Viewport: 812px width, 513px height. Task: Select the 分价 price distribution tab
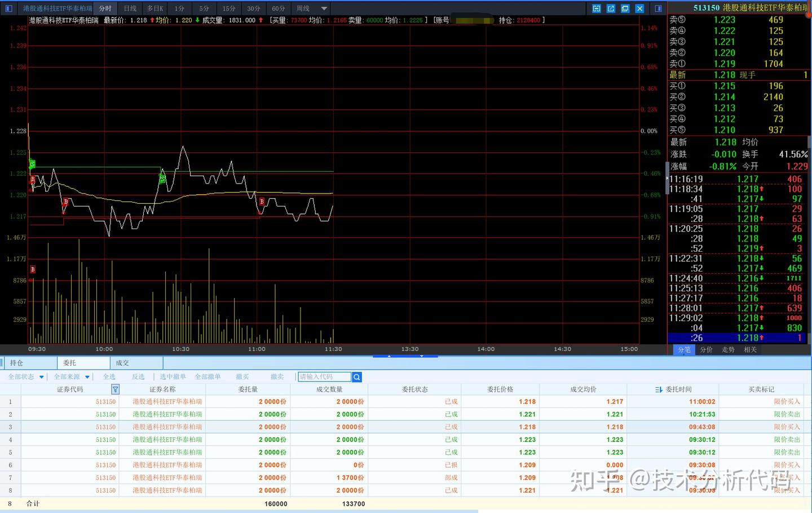click(707, 350)
